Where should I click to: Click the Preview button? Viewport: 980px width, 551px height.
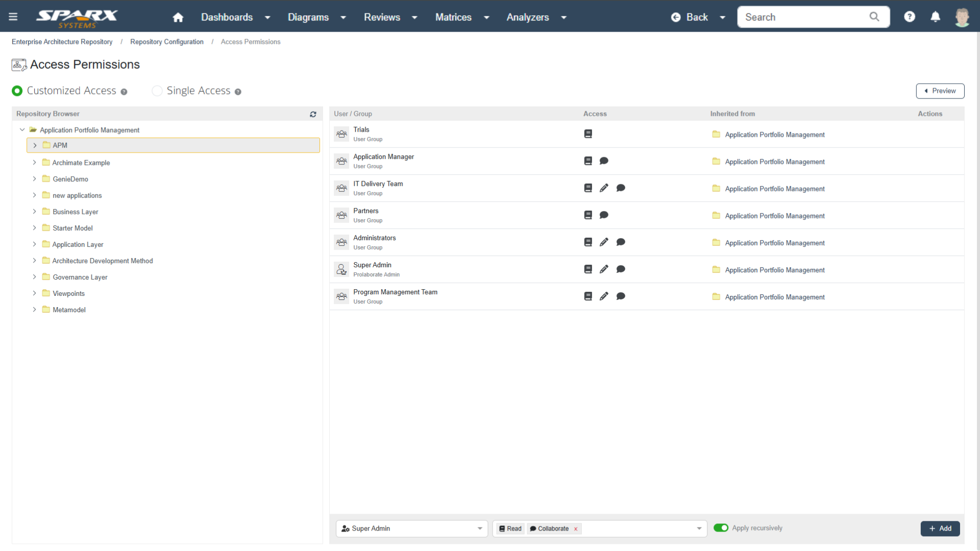coord(940,91)
